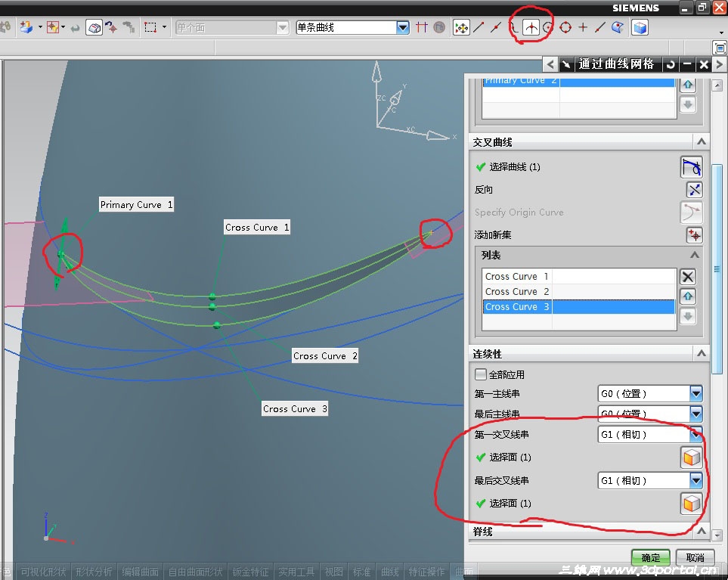This screenshot has height=580, width=728.
Task: Toggle the 全部应用 checkbox
Action: point(481,374)
